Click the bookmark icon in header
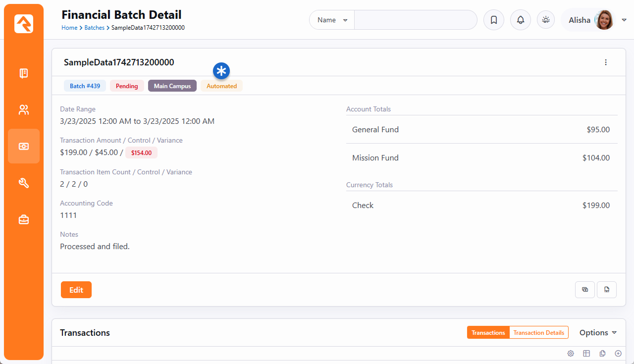The width and height of the screenshot is (634, 364). [x=494, y=20]
